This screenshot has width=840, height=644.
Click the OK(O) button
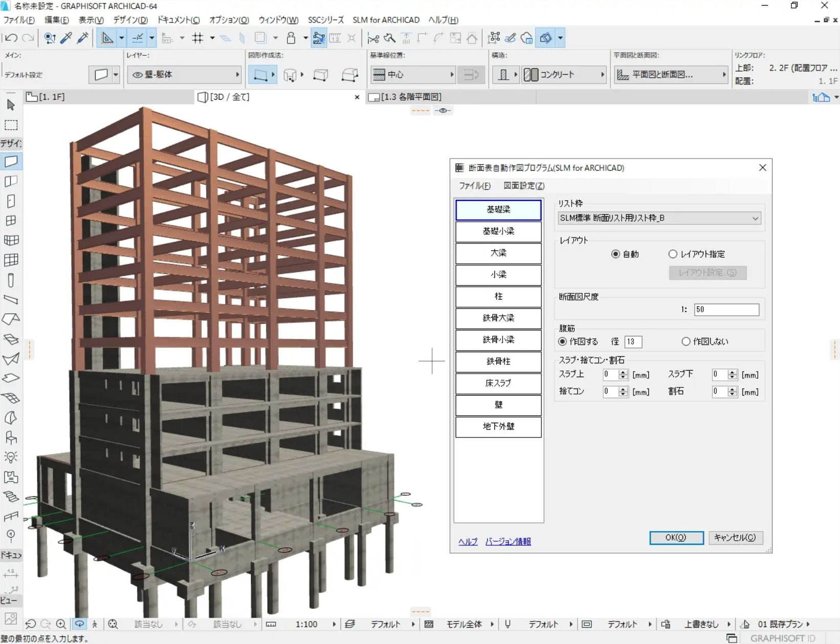[x=676, y=538]
